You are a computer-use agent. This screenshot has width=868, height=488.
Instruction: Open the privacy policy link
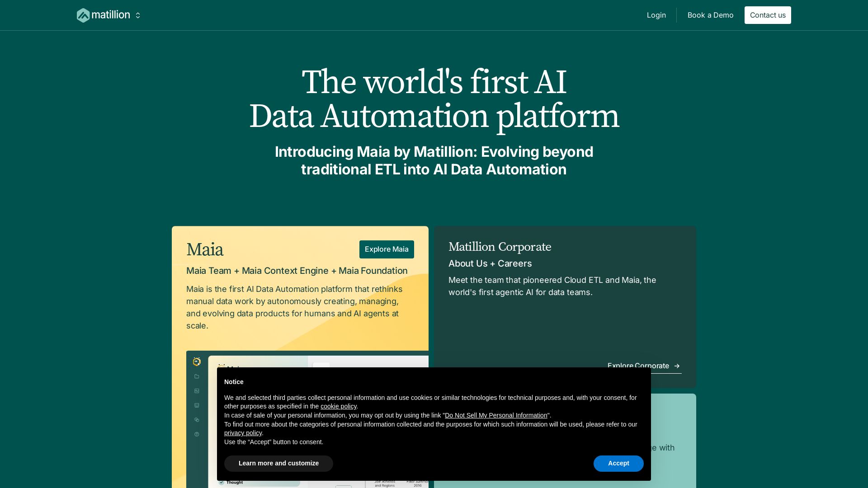click(x=243, y=433)
